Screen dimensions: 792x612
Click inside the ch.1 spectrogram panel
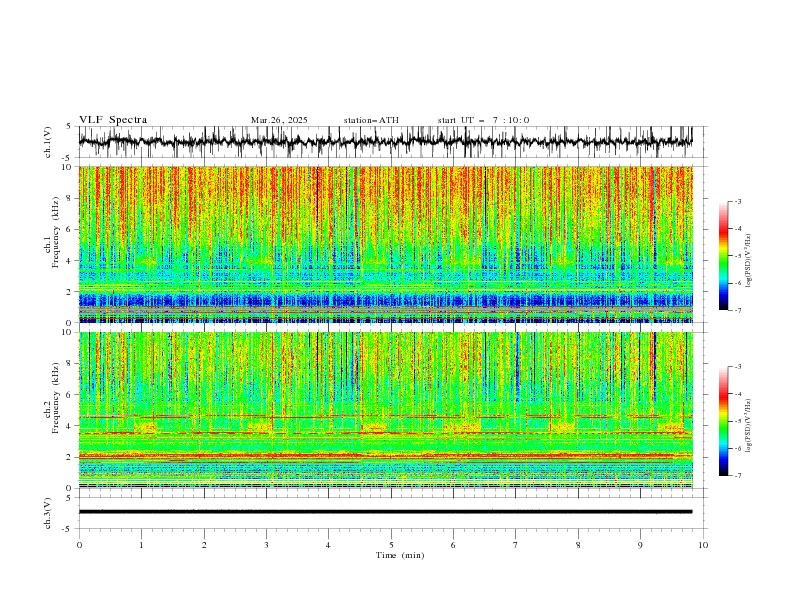[x=385, y=244]
